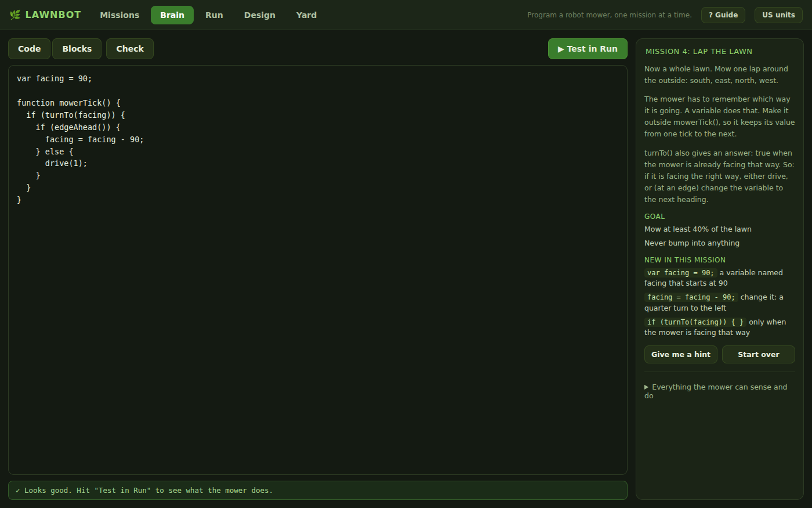Click the '} else {' code line
Screen dimensions: 812x508
55,152
